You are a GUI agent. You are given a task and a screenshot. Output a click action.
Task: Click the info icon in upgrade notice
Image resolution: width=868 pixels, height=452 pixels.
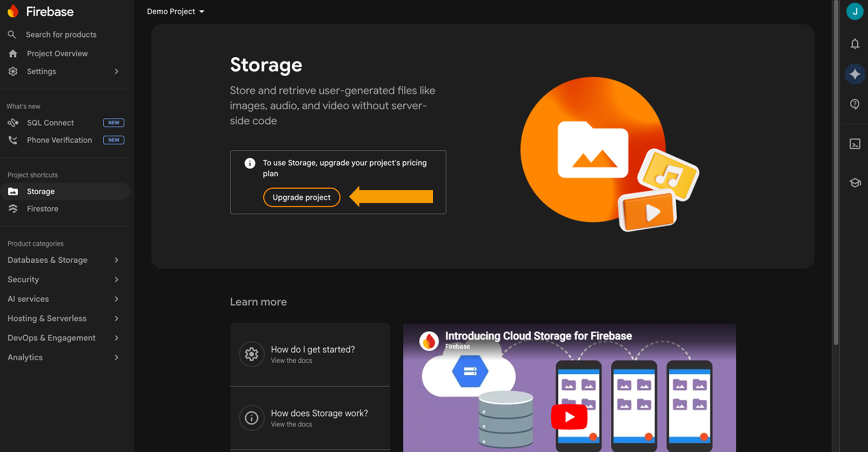tap(250, 163)
